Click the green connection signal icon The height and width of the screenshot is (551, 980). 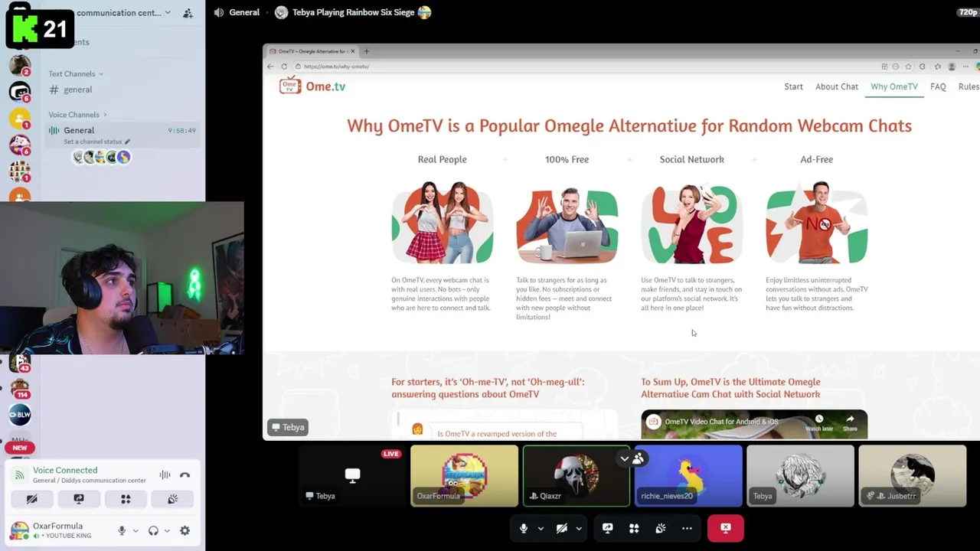(x=20, y=475)
